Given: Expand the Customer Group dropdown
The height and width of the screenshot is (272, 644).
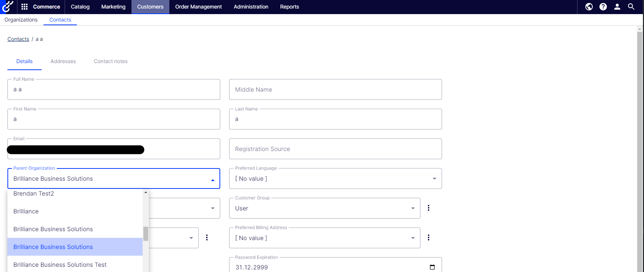Looking at the screenshot, I should (413, 208).
